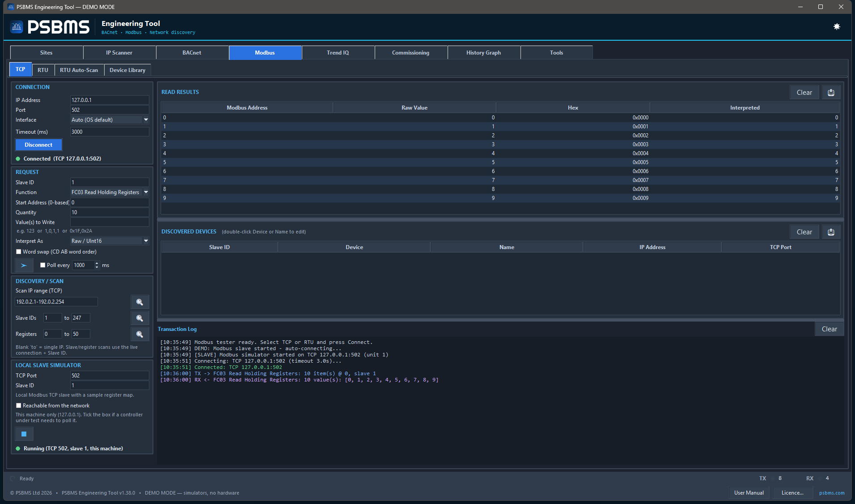Switch to the Sites tab
This screenshot has width=855, height=504.
click(x=47, y=53)
